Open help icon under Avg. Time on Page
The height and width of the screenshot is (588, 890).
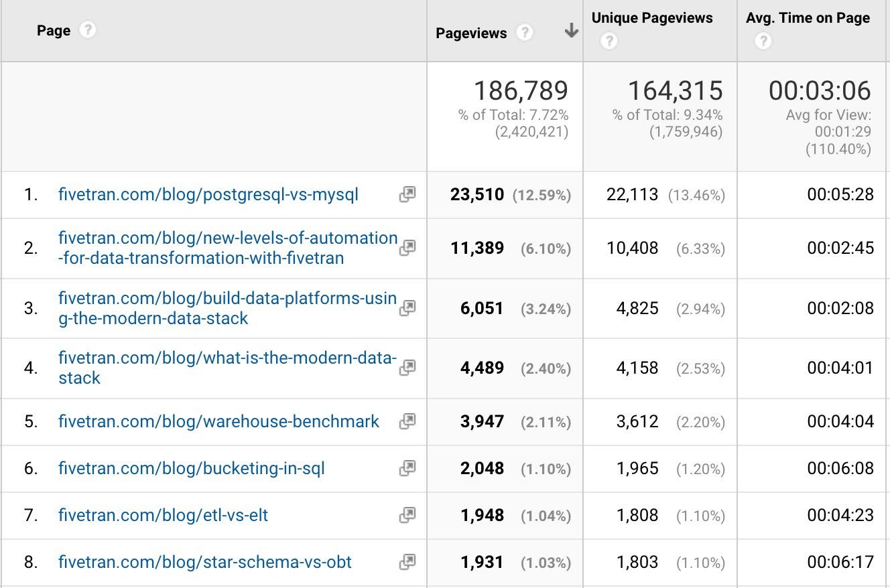[763, 42]
